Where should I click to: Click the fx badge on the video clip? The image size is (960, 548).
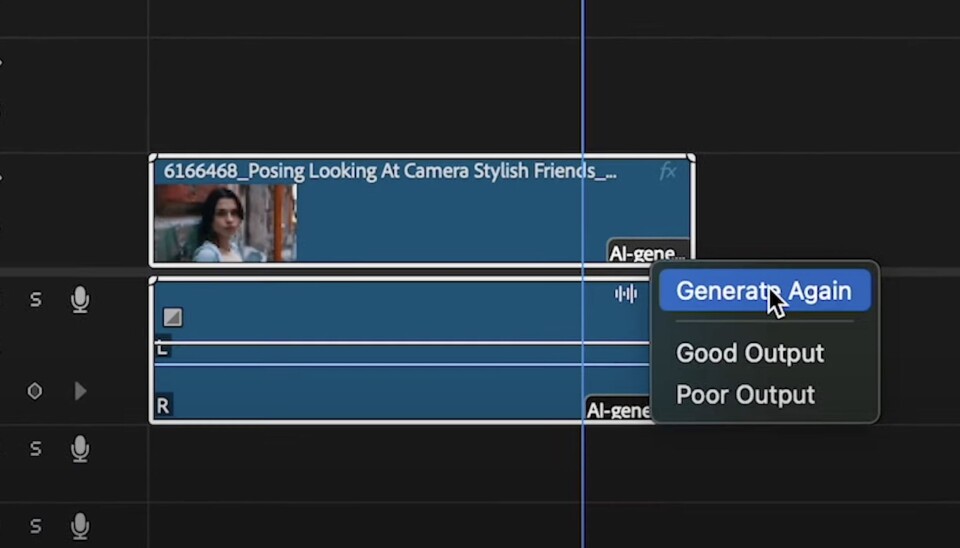[668, 172]
